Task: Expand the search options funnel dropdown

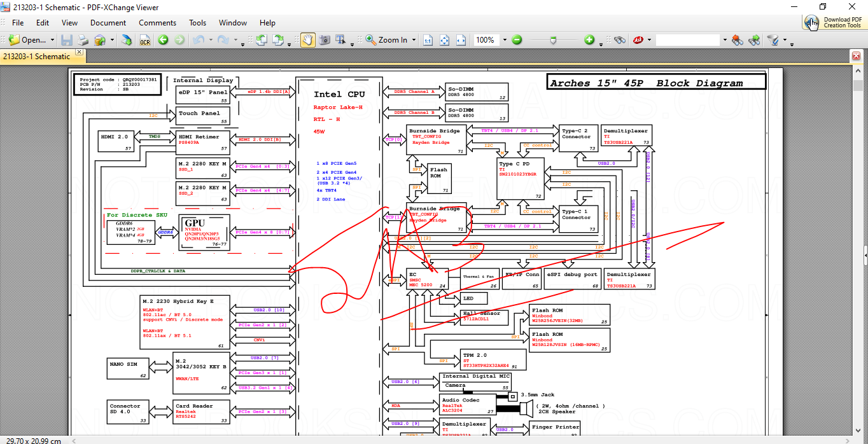Action: [785, 40]
